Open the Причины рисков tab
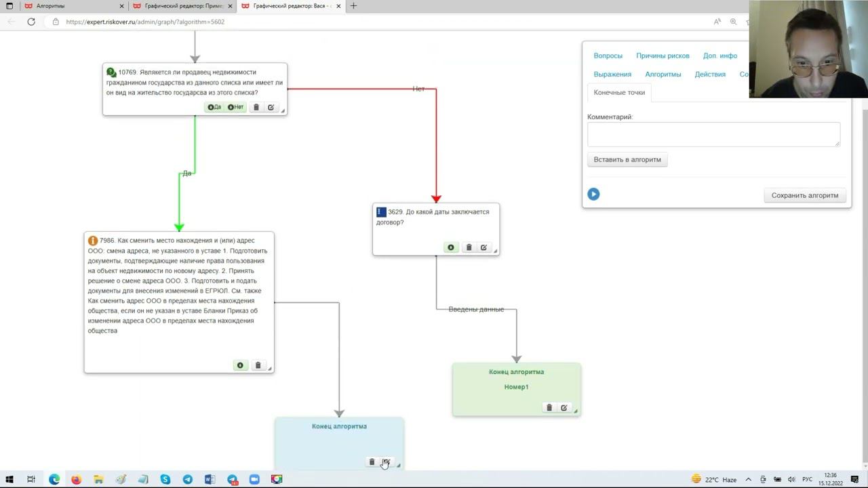The width and height of the screenshot is (868, 488). [663, 56]
